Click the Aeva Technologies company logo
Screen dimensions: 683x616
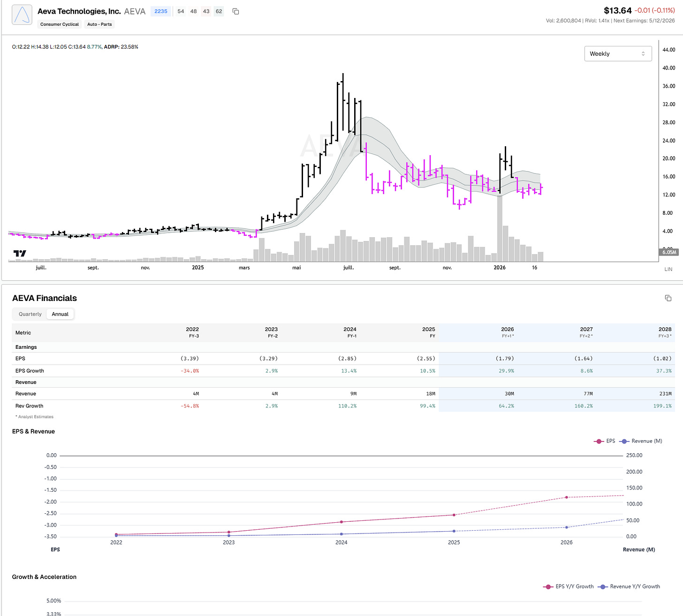tap(22, 15)
